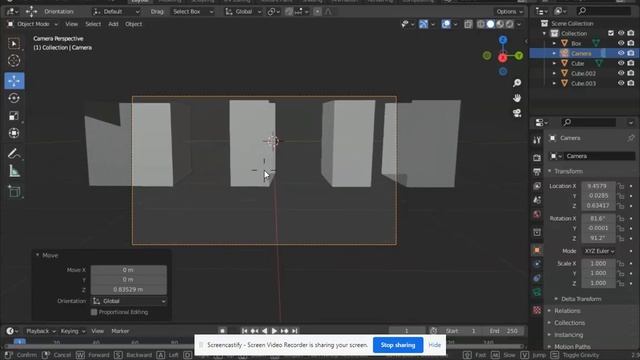The height and width of the screenshot is (360, 640).
Task: Select the Add Cube tool
Action: click(14, 191)
